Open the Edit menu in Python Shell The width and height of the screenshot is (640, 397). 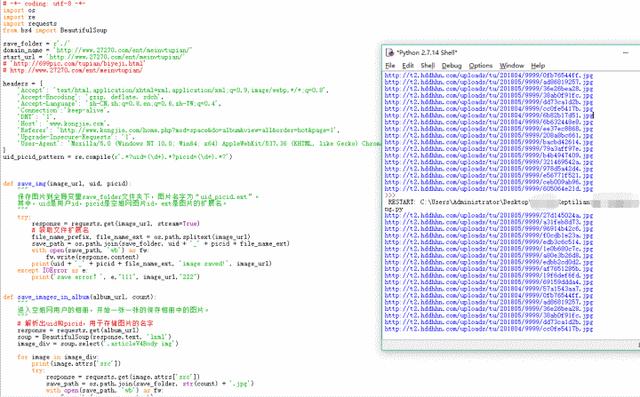pos(408,66)
